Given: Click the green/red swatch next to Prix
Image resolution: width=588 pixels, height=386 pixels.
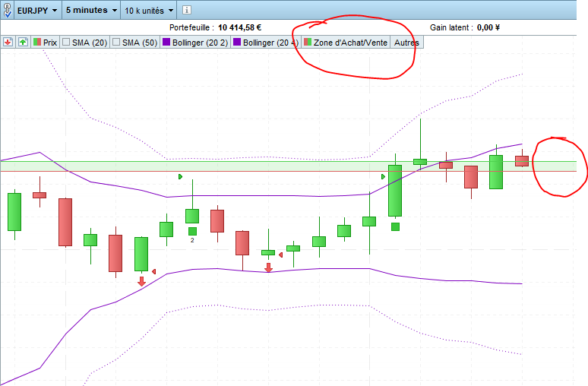Looking at the screenshot, I should [x=37, y=42].
